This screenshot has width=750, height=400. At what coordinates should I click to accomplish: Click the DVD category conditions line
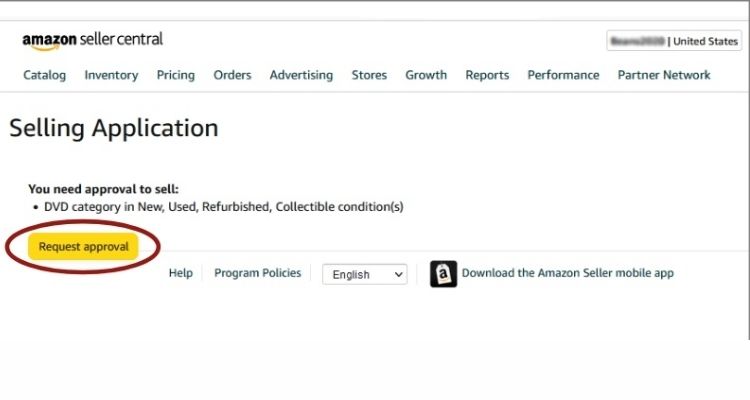click(x=223, y=207)
